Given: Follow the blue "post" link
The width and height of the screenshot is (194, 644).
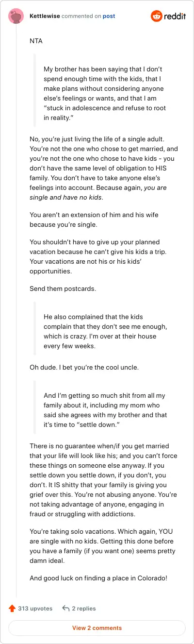Looking at the screenshot, I should tap(109, 16).
